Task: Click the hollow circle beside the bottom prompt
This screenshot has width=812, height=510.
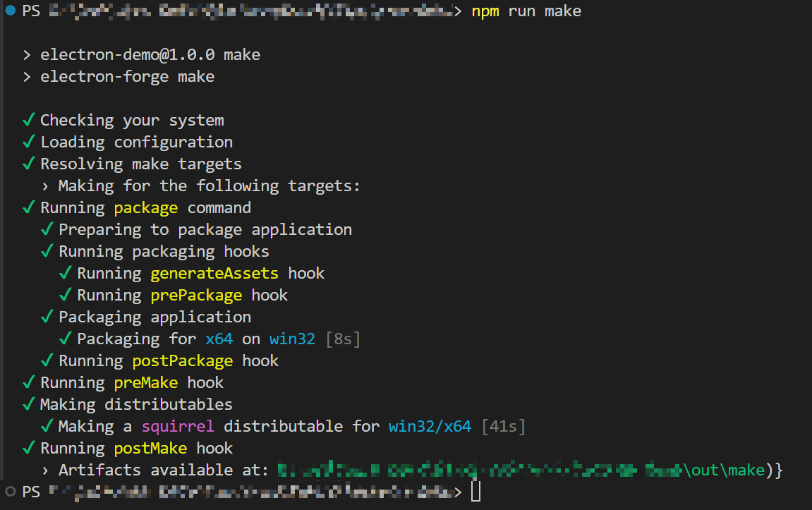Action: click(x=10, y=491)
